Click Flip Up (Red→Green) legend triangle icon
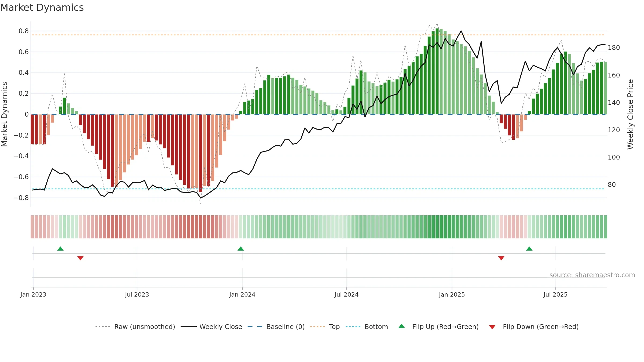644x362 pixels. click(x=402, y=326)
